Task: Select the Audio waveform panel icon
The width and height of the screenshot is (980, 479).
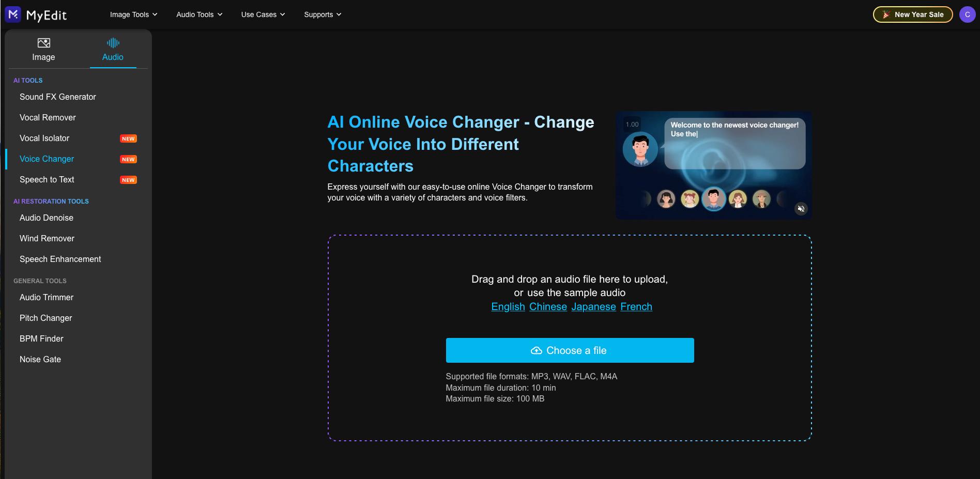Action: pos(113,42)
